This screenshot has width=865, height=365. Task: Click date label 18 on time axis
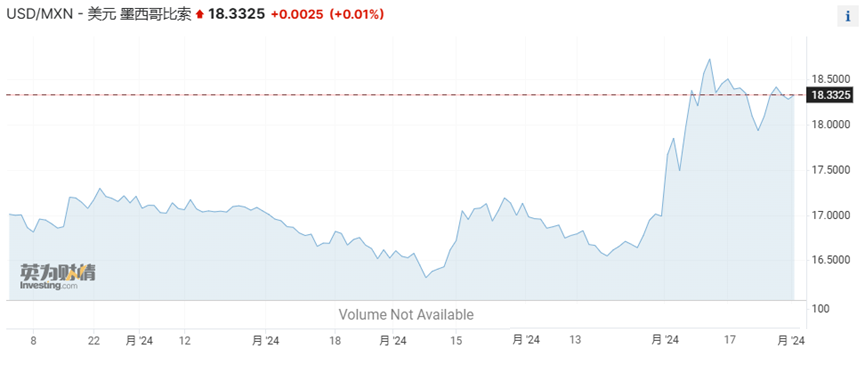(x=335, y=341)
